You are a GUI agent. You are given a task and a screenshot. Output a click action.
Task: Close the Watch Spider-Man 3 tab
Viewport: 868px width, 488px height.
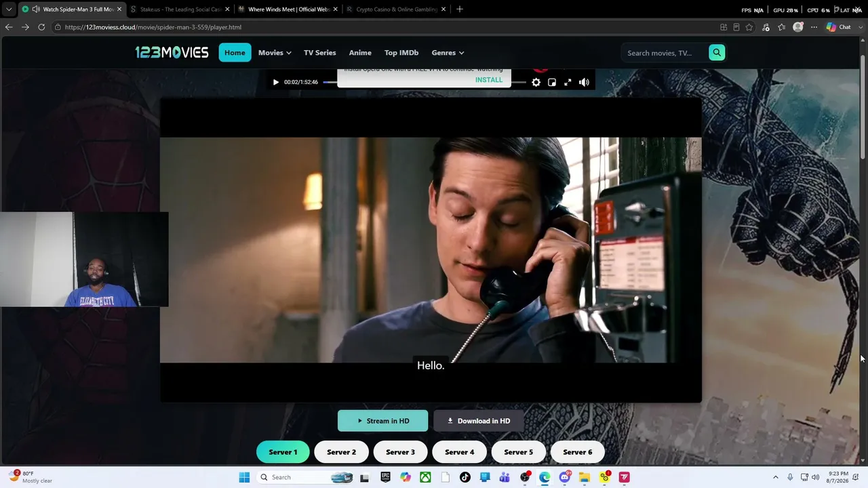click(119, 9)
